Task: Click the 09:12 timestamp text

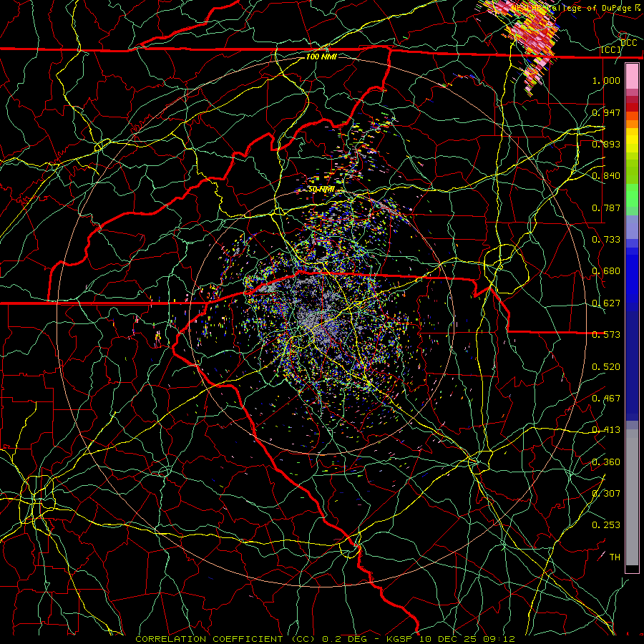Action: click(498, 639)
